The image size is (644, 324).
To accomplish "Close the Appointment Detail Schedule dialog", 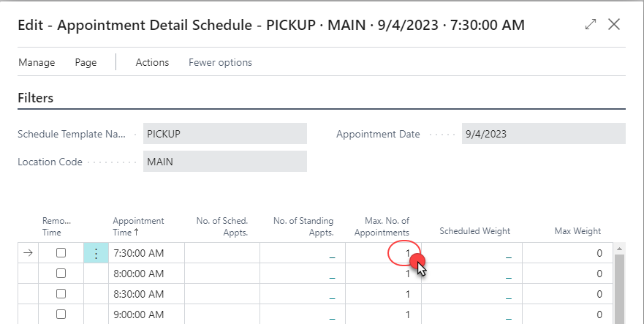I will point(614,25).
